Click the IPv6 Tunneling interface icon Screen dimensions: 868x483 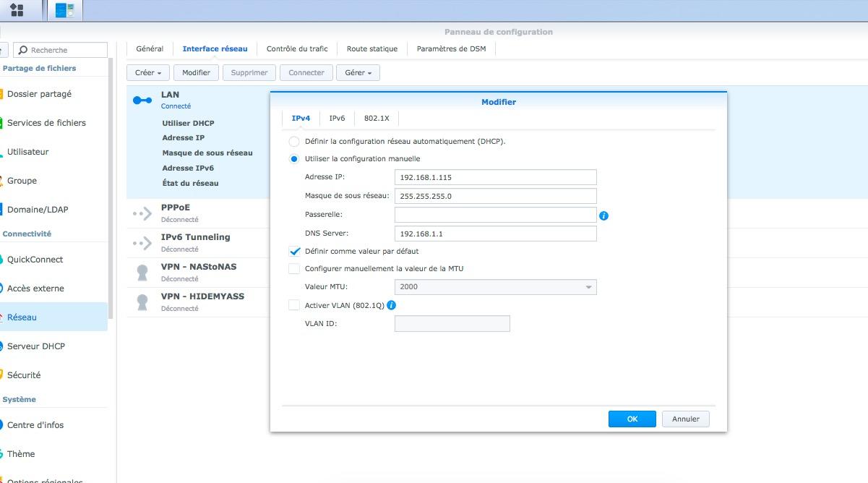[x=142, y=243]
